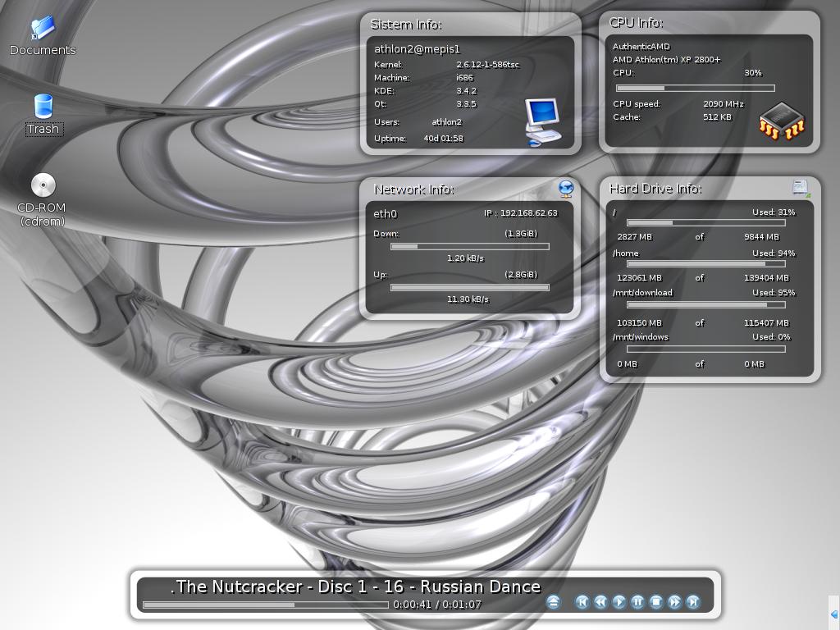Click the download total '(1.3GiB)'
The width and height of the screenshot is (840, 630).
click(x=521, y=234)
